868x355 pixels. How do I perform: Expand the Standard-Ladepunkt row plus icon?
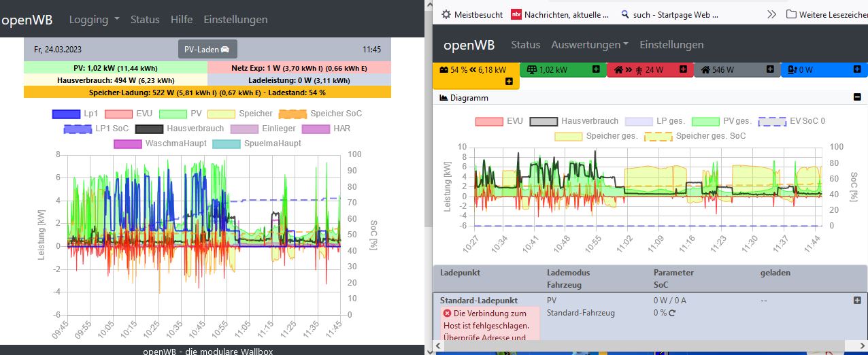(x=857, y=300)
